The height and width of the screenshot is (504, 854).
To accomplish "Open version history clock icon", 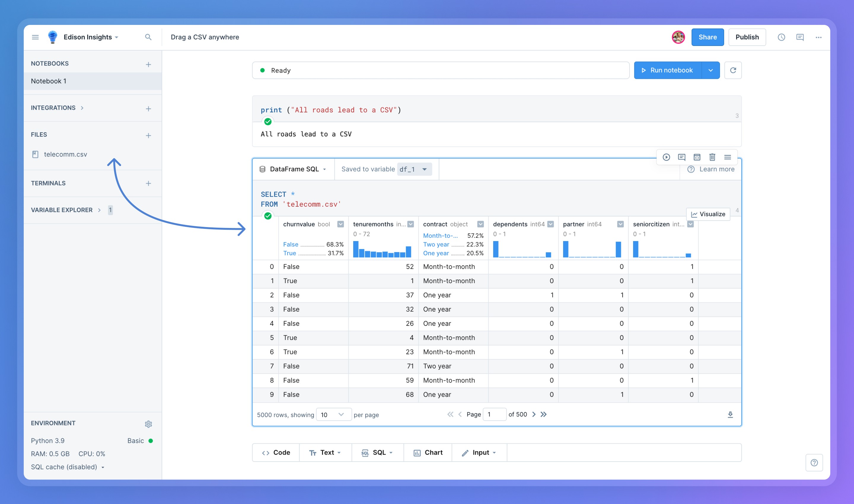I will [781, 37].
